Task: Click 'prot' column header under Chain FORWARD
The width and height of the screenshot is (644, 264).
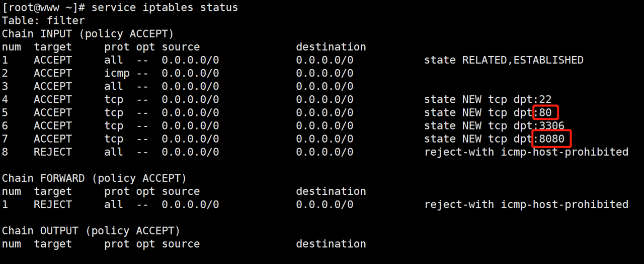Action: pyautogui.click(x=117, y=191)
